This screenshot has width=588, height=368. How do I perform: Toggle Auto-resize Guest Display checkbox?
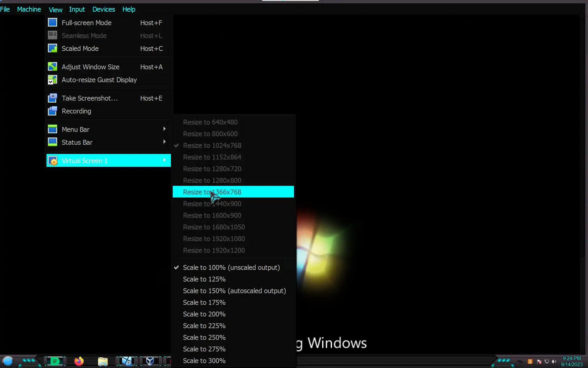click(52, 80)
